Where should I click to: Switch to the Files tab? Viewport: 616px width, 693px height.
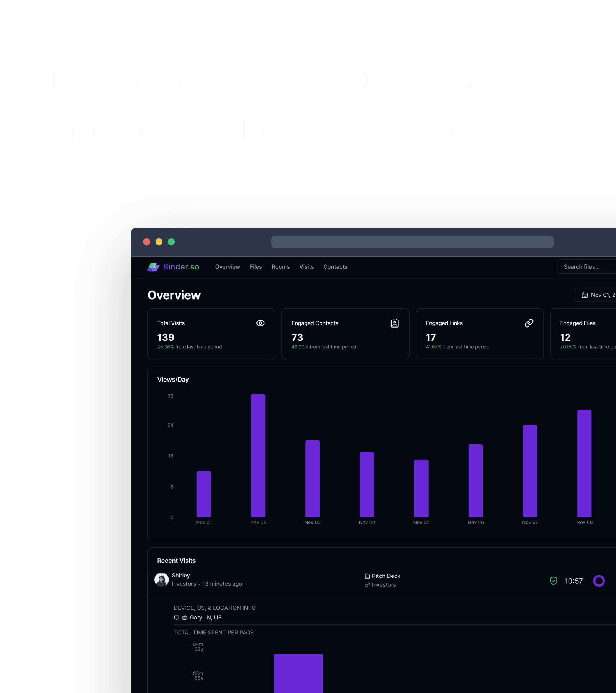256,267
